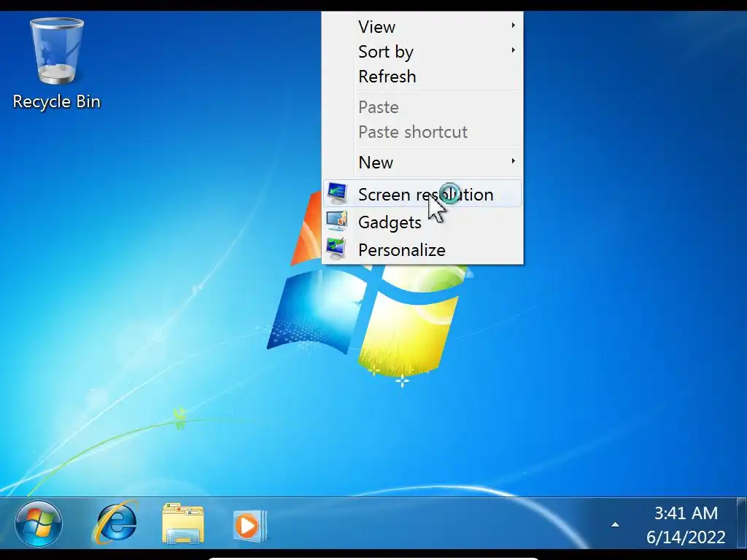Choose Refresh from the context menu
The height and width of the screenshot is (560, 747).
(422, 76)
